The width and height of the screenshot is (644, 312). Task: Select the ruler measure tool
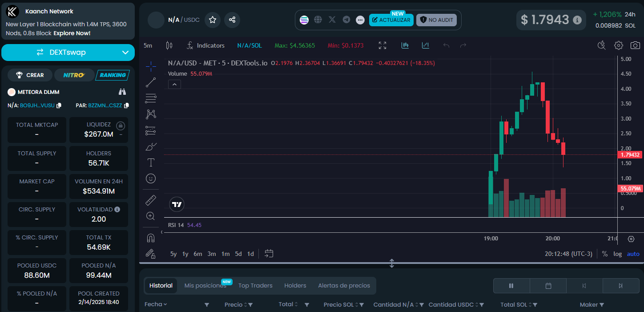(151, 200)
